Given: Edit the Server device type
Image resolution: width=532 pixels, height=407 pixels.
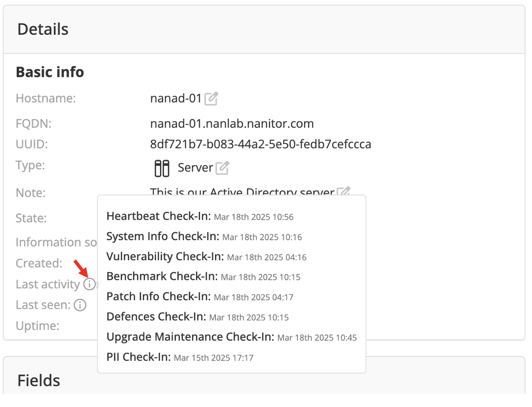Looking at the screenshot, I should point(222,168).
